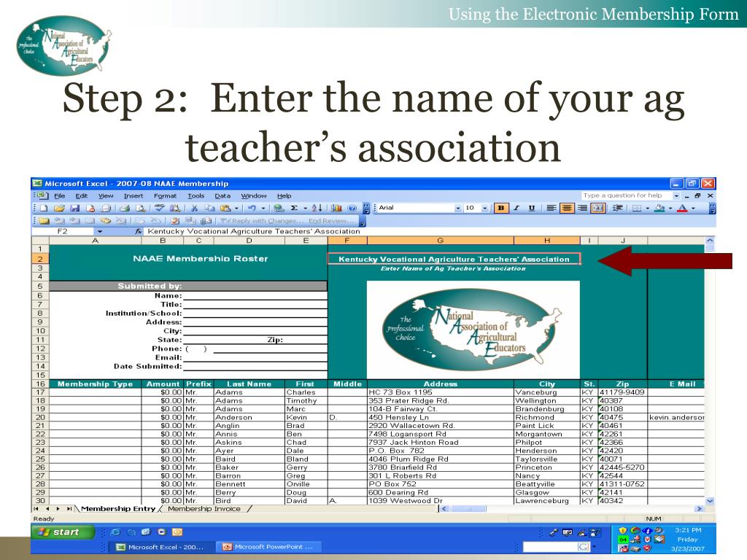Print the sheet with the Print icon
The height and width of the screenshot is (560, 747).
click(x=125, y=208)
